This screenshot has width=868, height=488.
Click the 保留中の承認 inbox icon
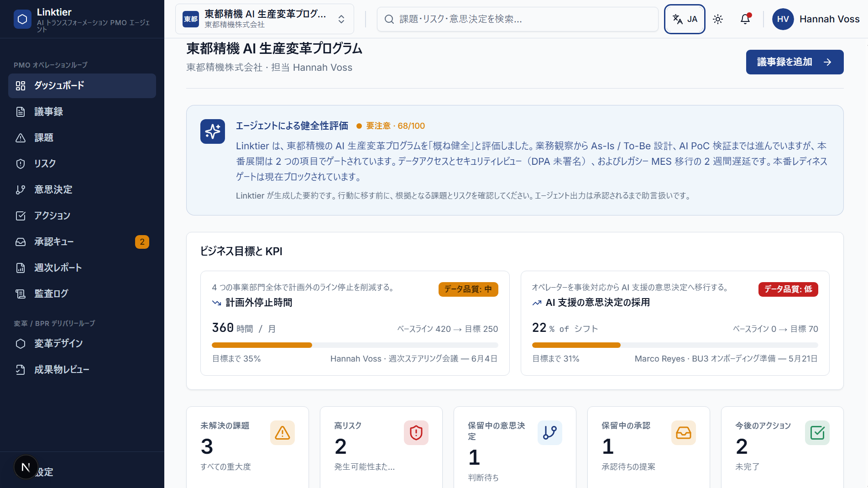(684, 433)
